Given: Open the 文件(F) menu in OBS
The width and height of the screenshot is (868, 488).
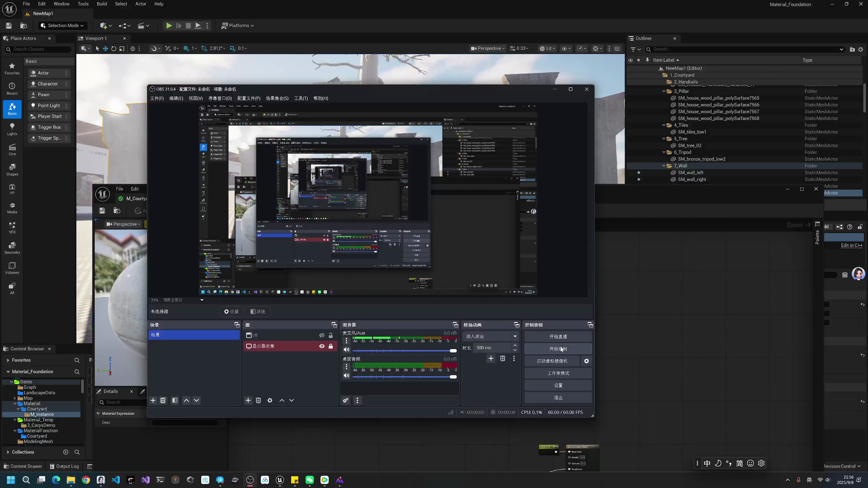Looking at the screenshot, I should (x=157, y=98).
